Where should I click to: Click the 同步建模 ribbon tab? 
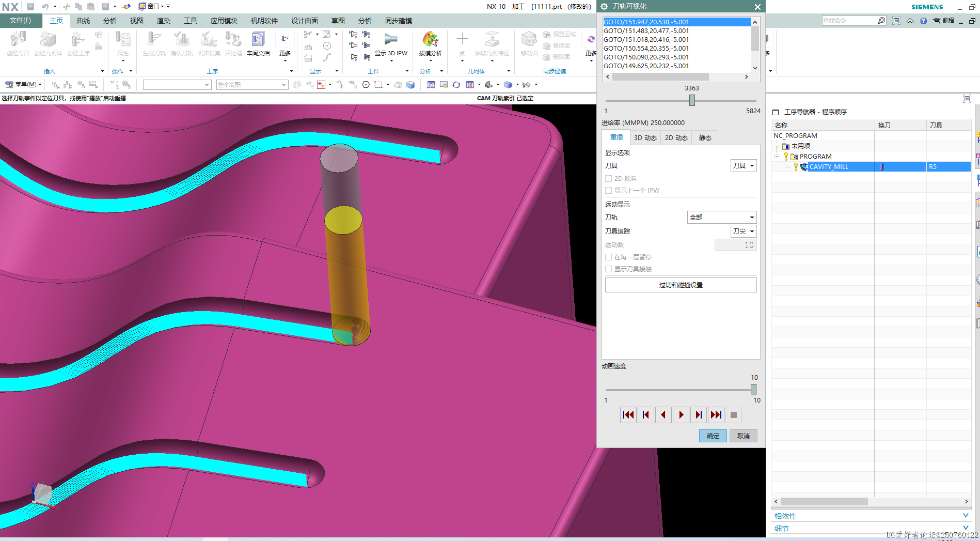pyautogui.click(x=398, y=21)
